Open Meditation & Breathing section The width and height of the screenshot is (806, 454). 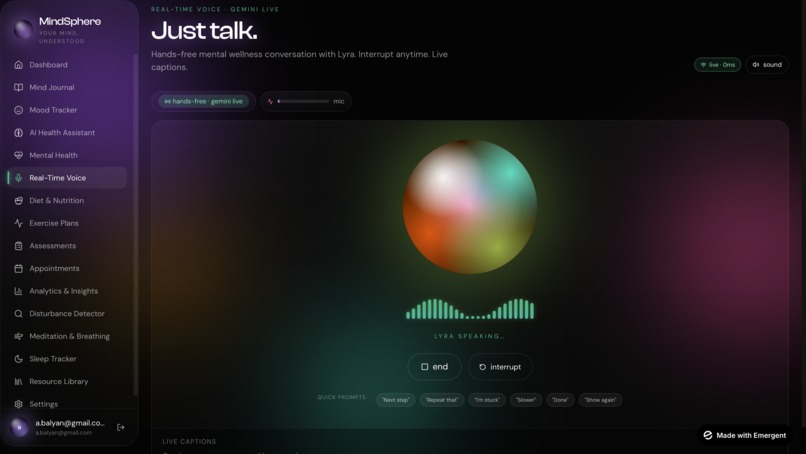pos(67,336)
